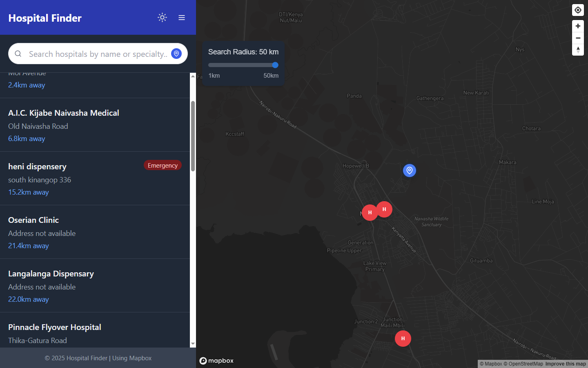Click the Panda map label
The image size is (588, 368).
[354, 96]
